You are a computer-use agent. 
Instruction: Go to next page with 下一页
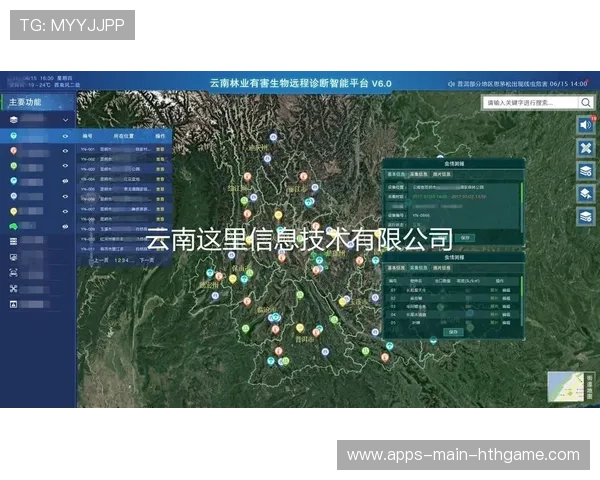click(x=147, y=260)
